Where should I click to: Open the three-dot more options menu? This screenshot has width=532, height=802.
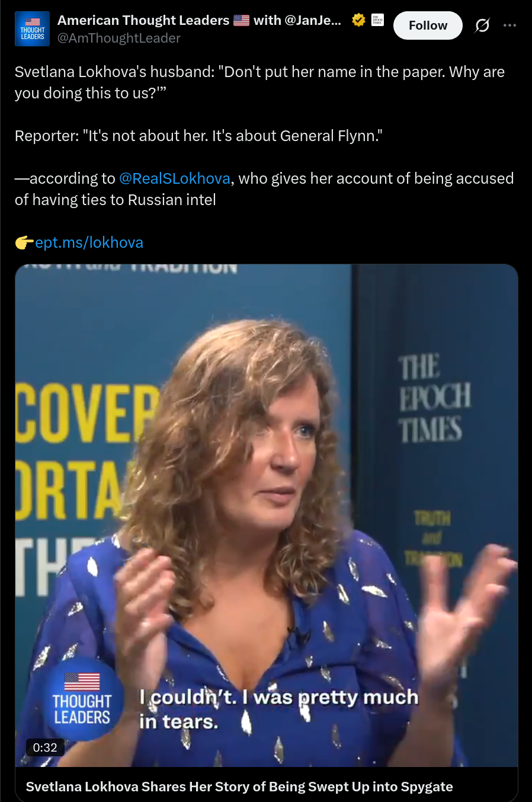(x=509, y=25)
